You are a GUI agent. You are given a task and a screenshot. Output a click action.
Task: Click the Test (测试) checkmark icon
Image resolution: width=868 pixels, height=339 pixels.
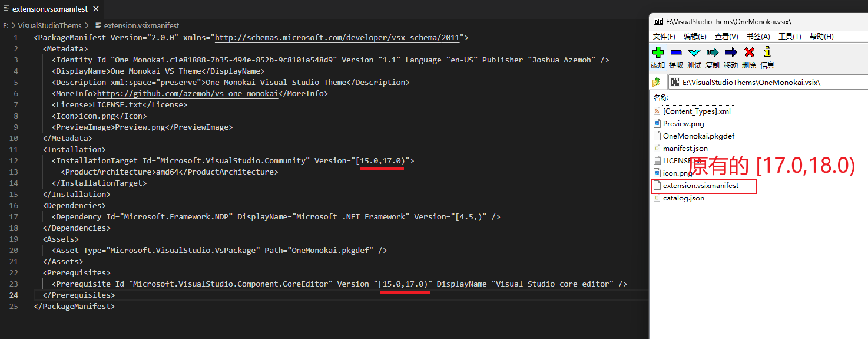[694, 52]
